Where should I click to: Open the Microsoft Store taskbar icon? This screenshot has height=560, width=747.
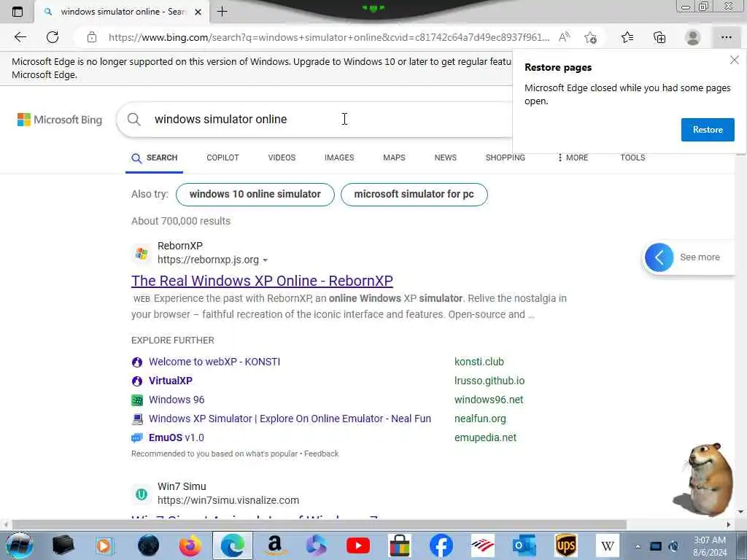coord(399,545)
